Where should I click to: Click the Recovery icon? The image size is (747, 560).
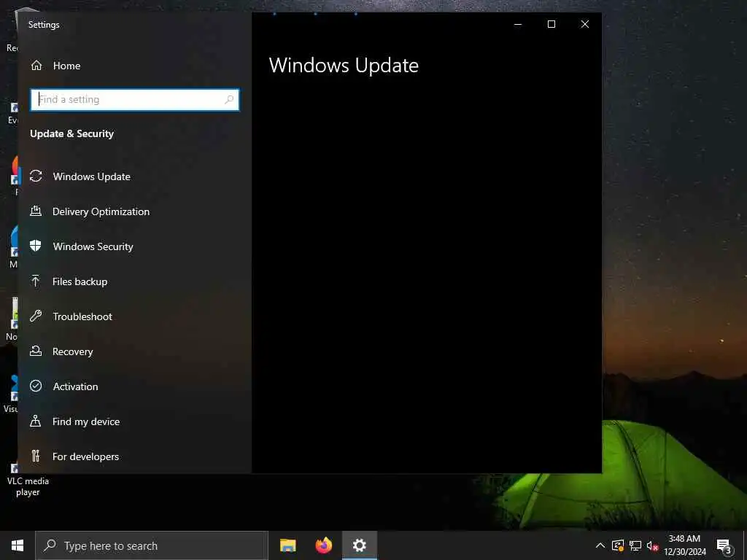click(x=36, y=351)
